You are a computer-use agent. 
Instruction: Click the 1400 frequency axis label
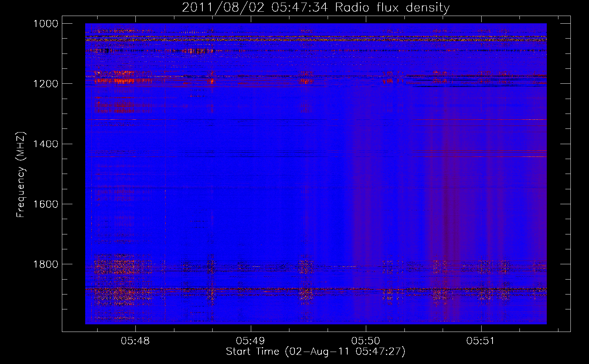click(x=46, y=144)
